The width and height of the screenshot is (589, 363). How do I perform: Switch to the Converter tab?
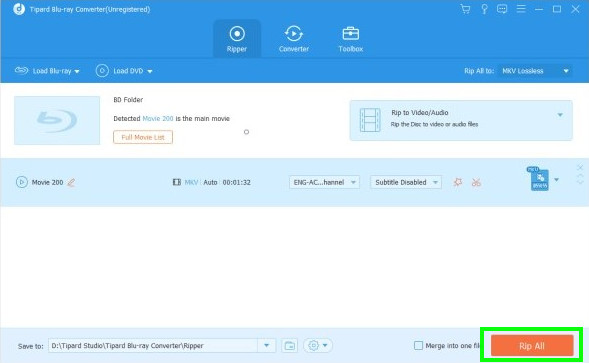coord(294,39)
